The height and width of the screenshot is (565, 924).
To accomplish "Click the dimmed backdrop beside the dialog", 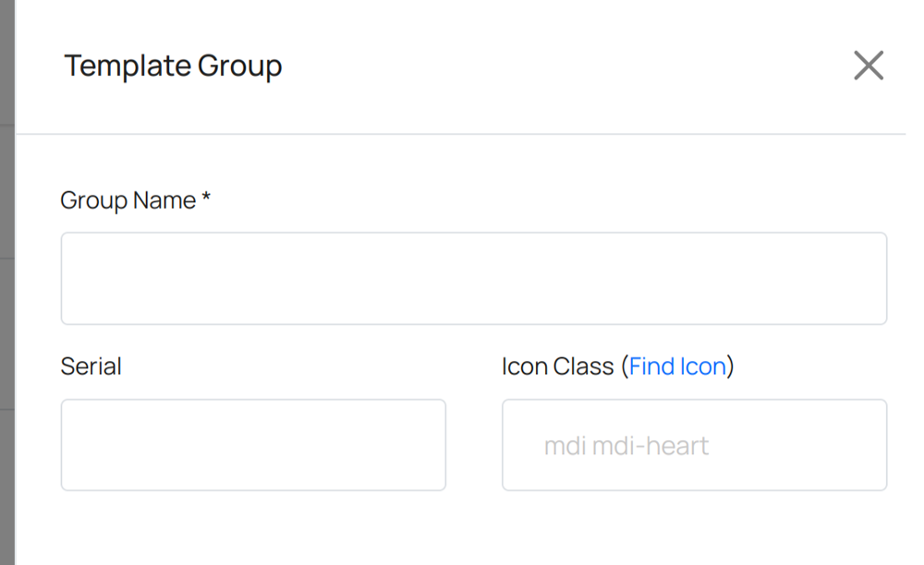I will click(x=6, y=277).
